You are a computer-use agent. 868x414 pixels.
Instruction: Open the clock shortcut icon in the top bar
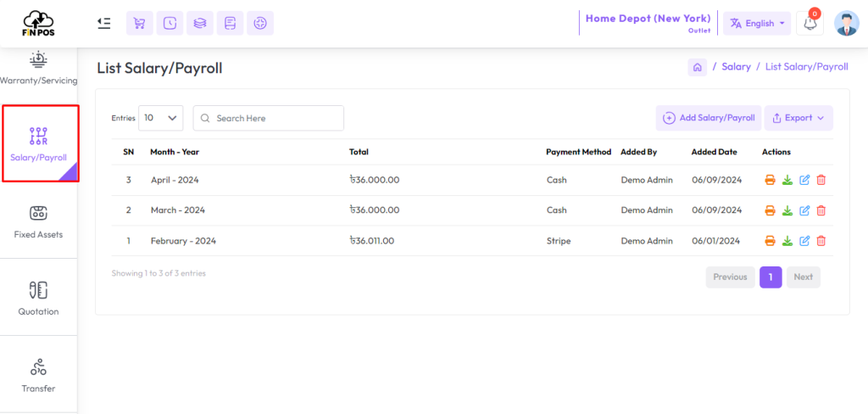[x=170, y=23]
